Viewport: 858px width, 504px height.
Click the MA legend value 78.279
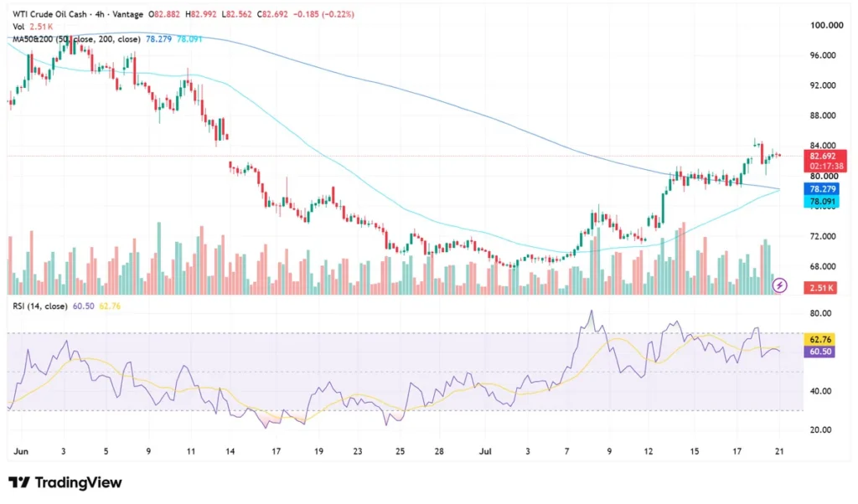(x=158, y=39)
